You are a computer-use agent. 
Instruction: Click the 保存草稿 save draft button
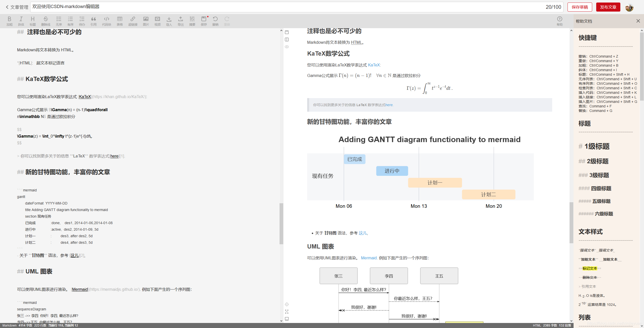580,7
